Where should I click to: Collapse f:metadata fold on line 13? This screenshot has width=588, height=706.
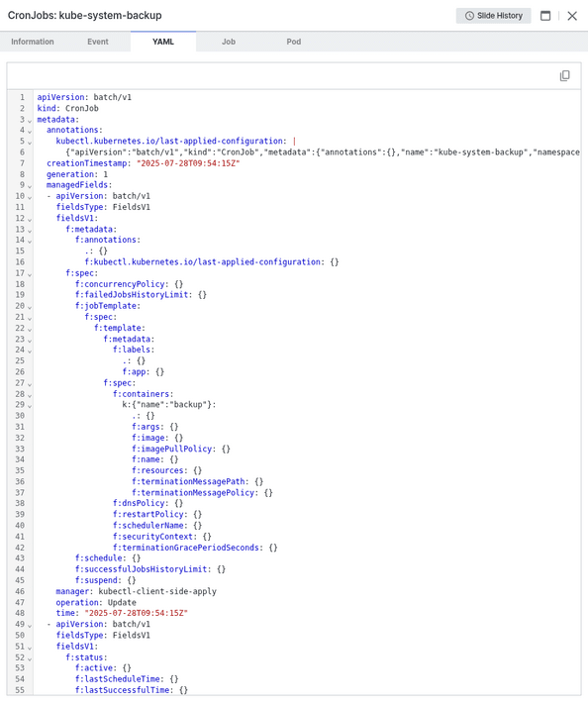click(x=30, y=230)
